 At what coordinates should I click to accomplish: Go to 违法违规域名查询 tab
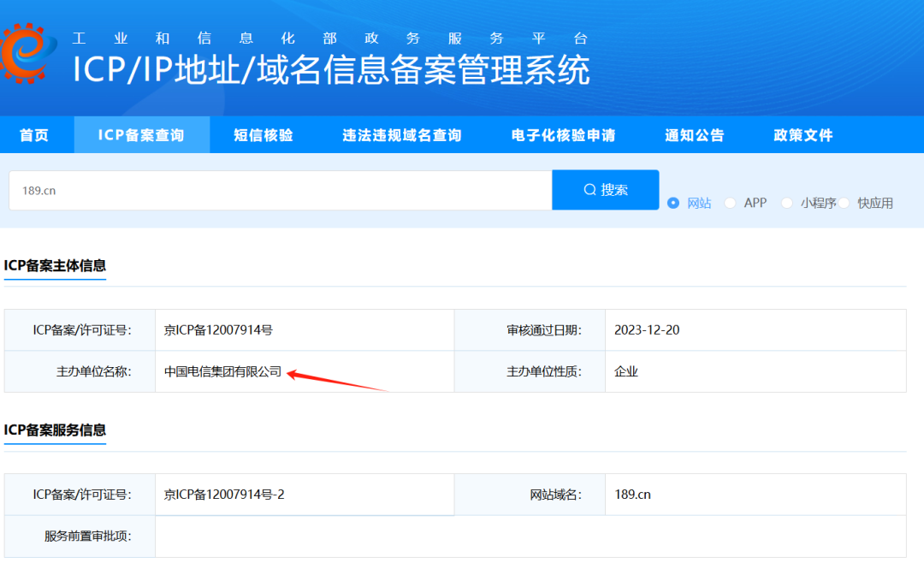(x=402, y=135)
